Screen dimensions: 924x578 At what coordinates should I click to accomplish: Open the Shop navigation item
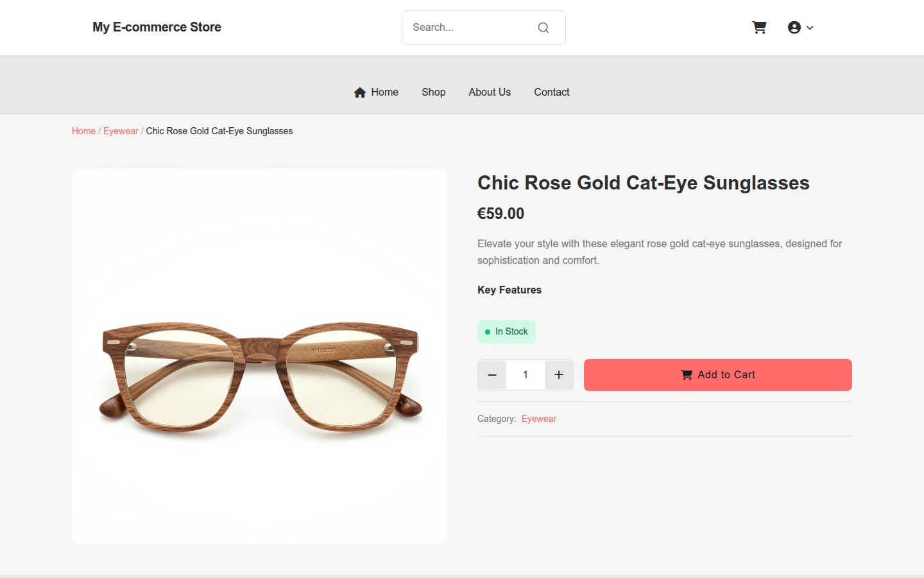(x=434, y=92)
